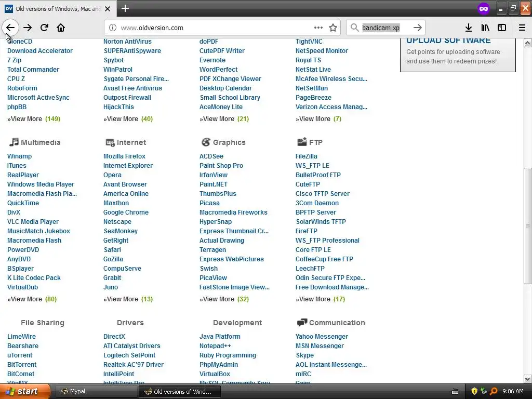Open the Winamp link
Screen dimensions: 532x399
pyautogui.click(x=19, y=156)
